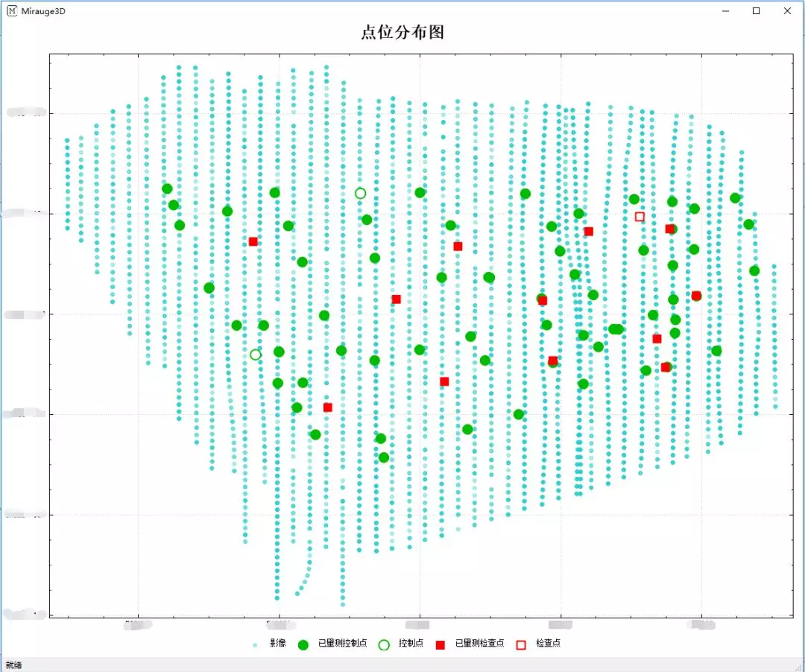The image size is (805, 672).
Task: Click the bottom-most green control point marker
Action: (382, 457)
